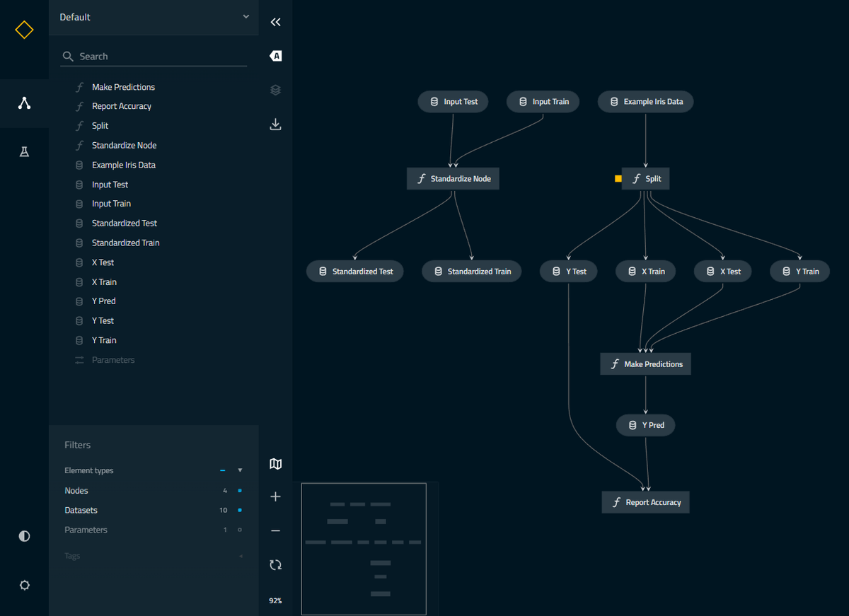Click the Standardized Train graph node

[x=471, y=272]
